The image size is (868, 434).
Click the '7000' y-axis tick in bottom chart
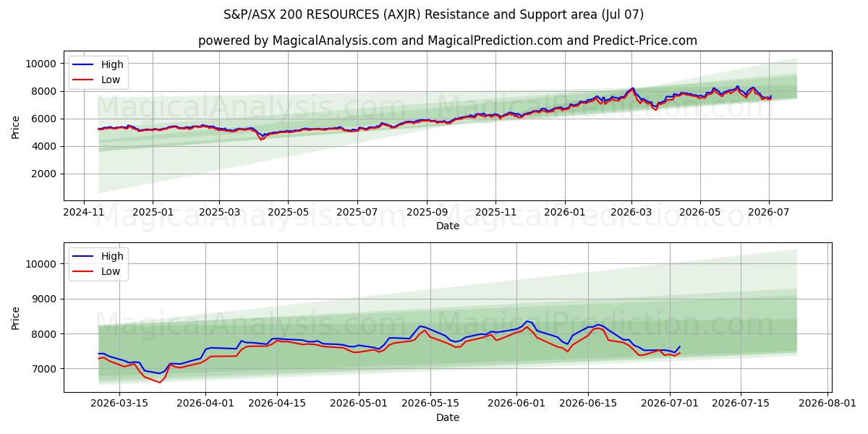pos(45,369)
